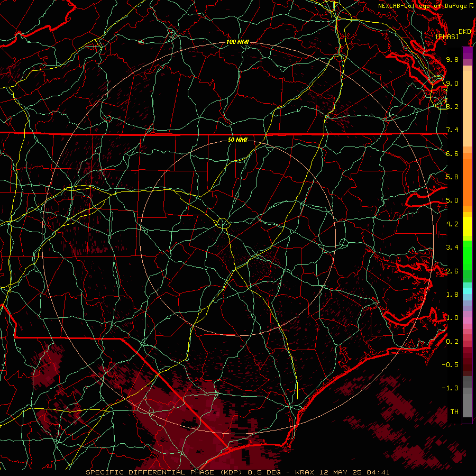Screen dimensions: 476x476
Task: Select the -0.5 value on the color scale
Action: [450, 365]
